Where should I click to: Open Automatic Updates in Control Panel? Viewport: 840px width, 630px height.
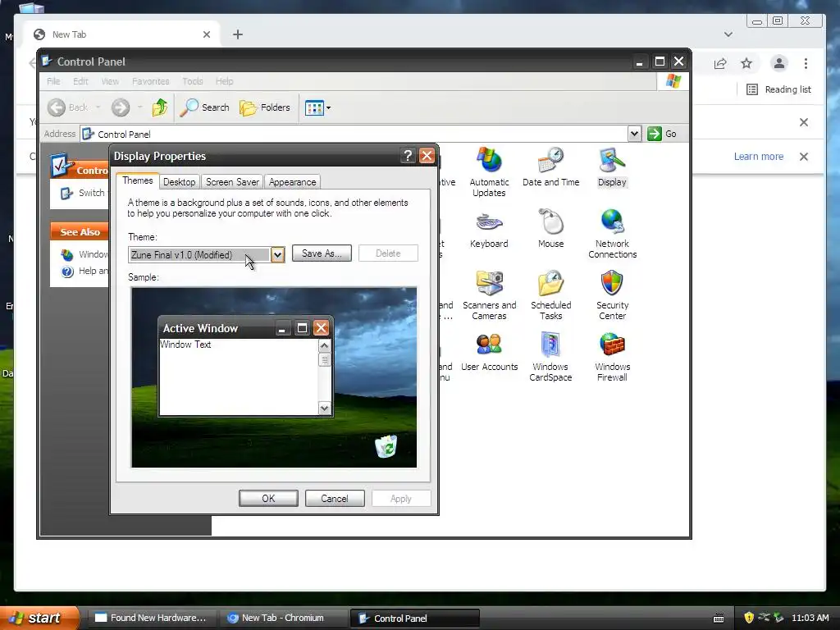click(x=489, y=171)
